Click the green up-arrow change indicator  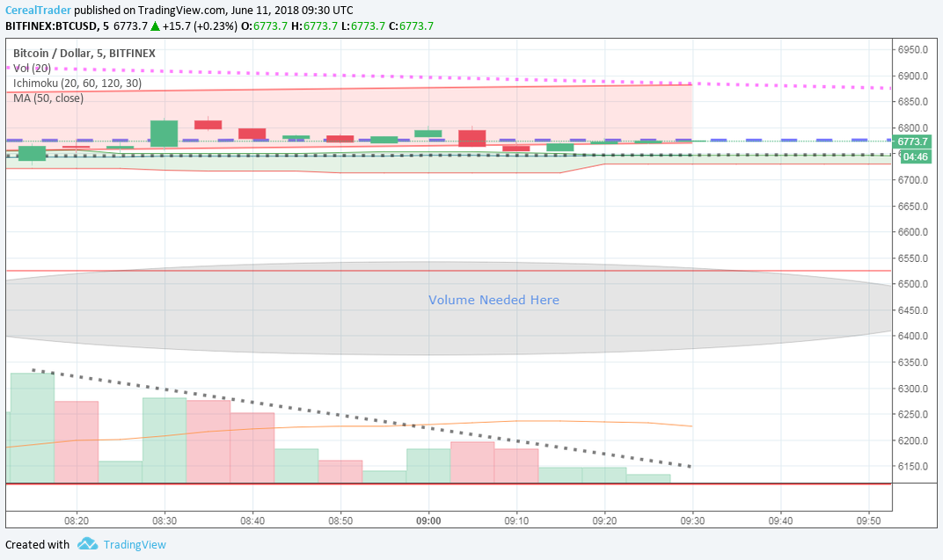click(155, 25)
